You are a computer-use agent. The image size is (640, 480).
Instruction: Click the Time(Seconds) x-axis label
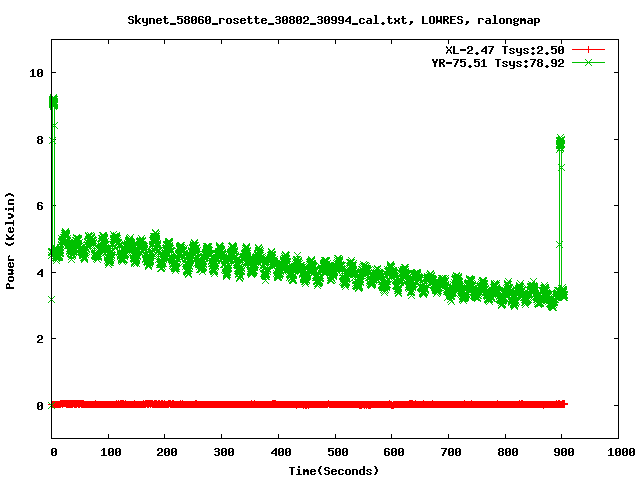click(x=333, y=471)
